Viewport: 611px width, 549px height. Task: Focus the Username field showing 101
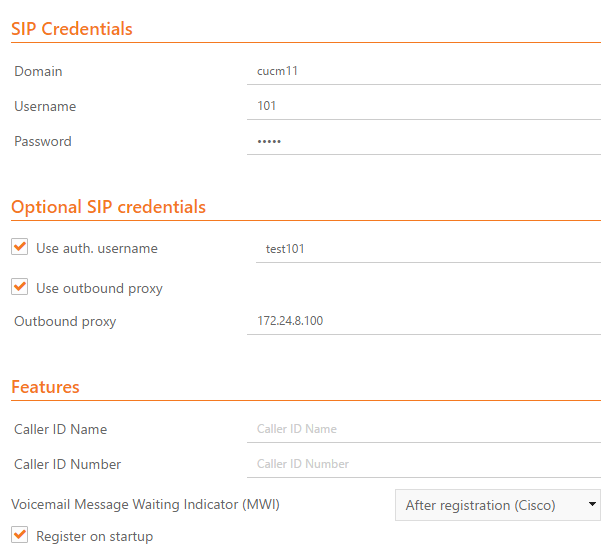[x=424, y=106]
